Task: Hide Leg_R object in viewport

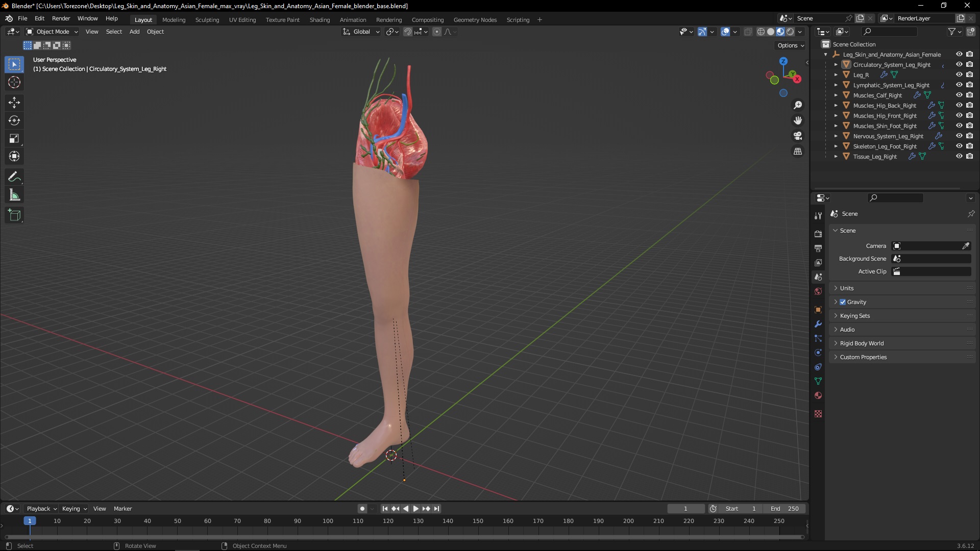Action: [x=959, y=74]
